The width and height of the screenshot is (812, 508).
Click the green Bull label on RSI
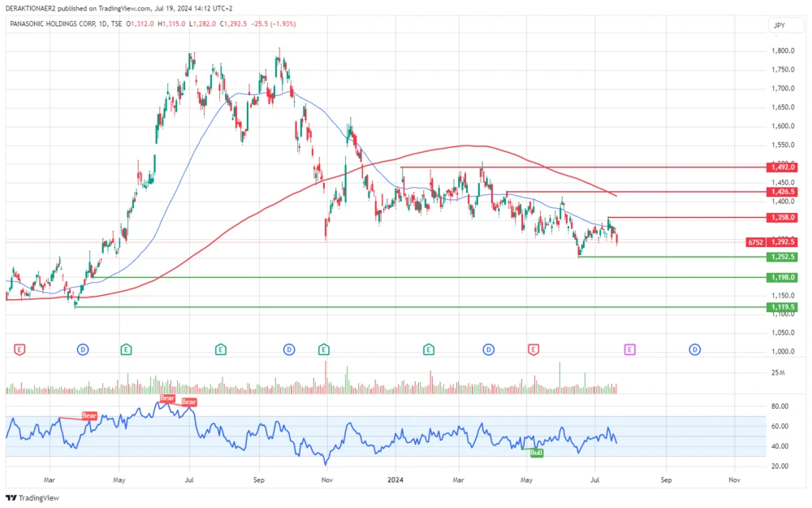pos(537,451)
